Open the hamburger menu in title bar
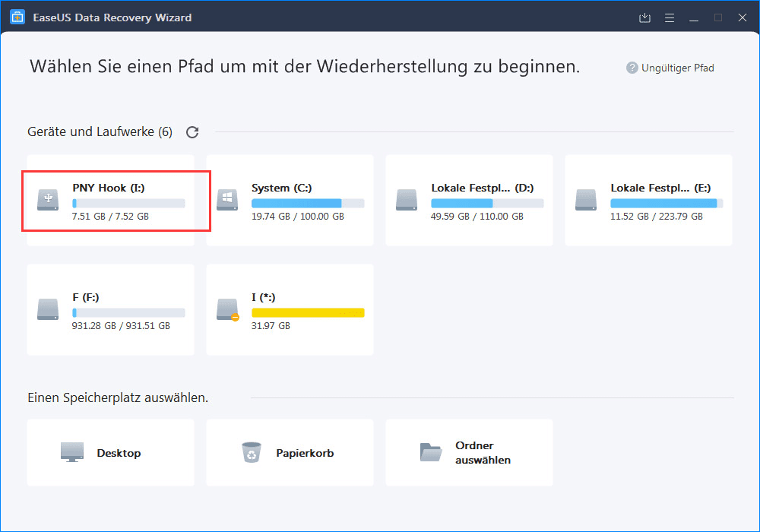 (670, 18)
